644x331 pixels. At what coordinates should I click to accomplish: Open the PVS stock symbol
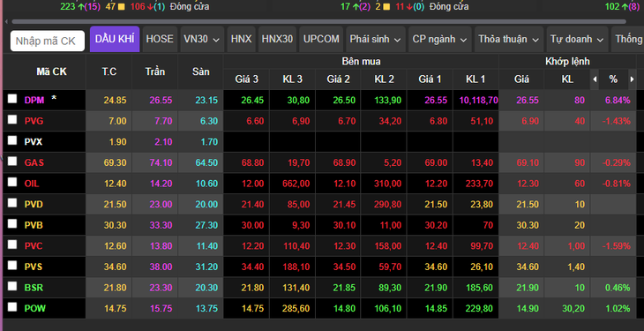[34, 267]
